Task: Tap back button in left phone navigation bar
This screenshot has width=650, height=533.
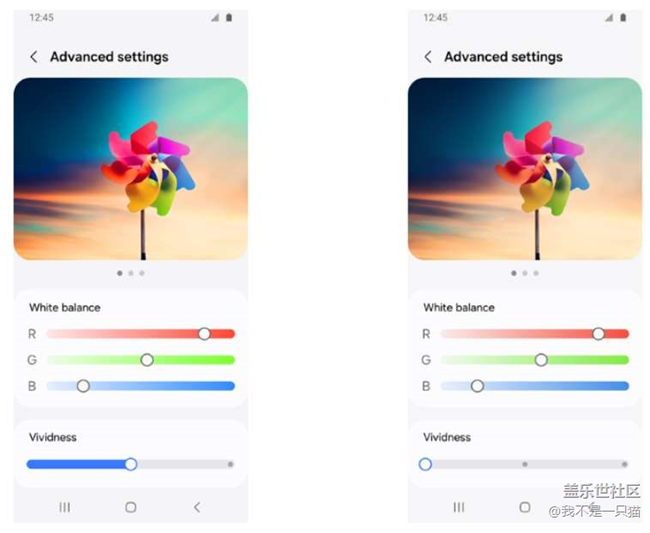Action: click(197, 507)
